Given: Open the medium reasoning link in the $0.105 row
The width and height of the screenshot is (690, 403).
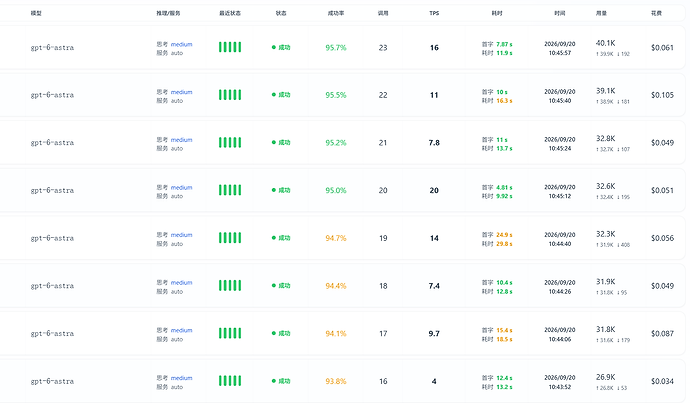Looking at the screenshot, I should (181, 92).
